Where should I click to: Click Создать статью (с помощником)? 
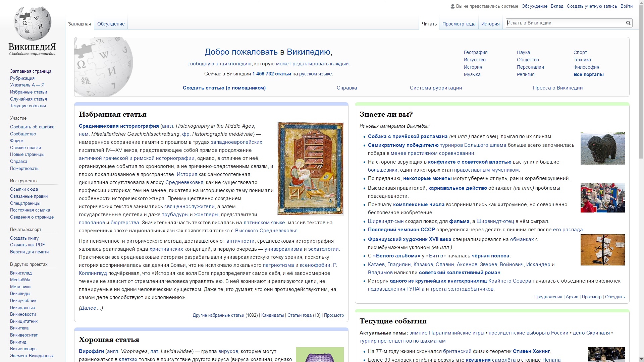[224, 88]
